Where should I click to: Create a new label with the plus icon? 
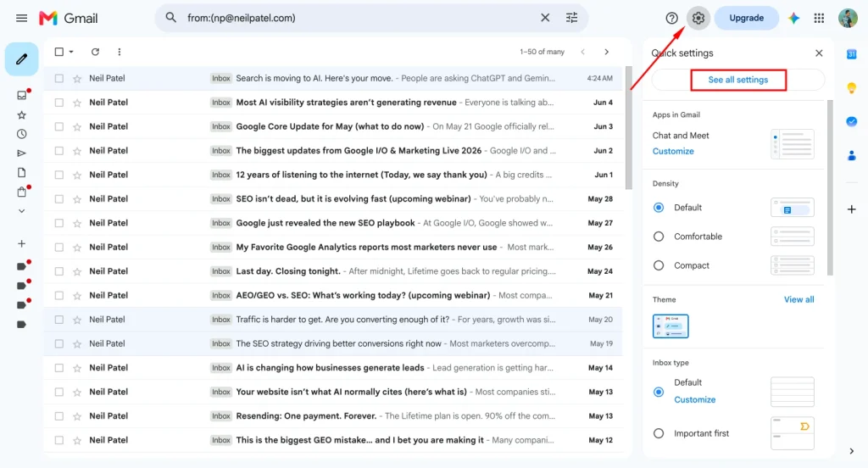(x=21, y=243)
